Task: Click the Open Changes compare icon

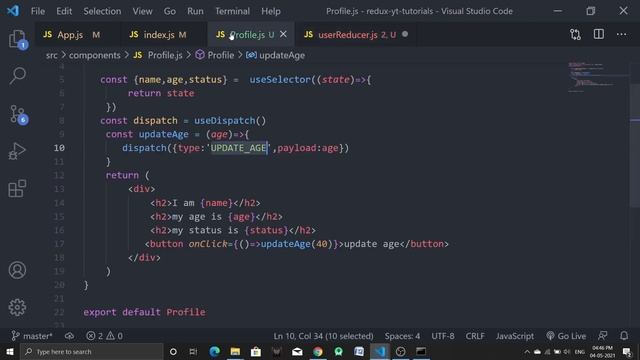Action: point(575,35)
